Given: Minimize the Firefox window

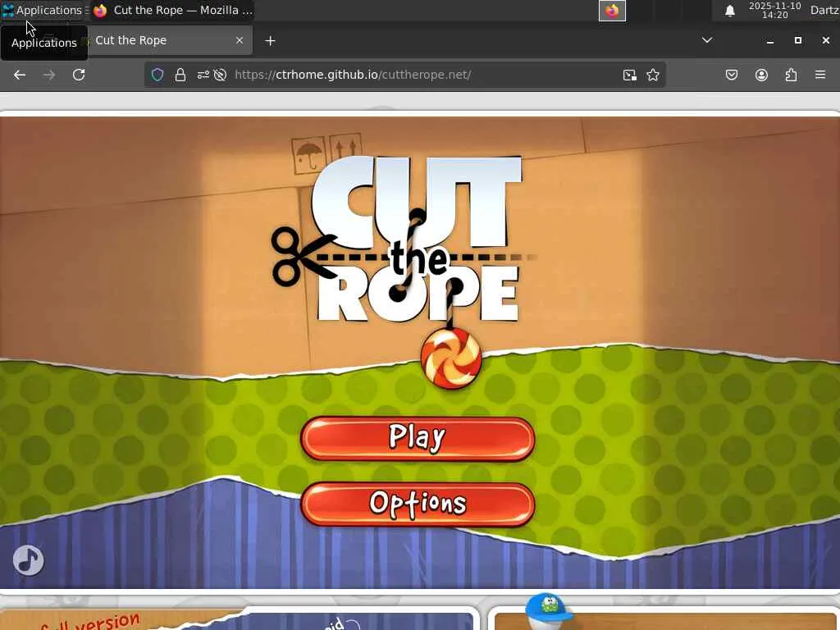Looking at the screenshot, I should coord(769,41).
